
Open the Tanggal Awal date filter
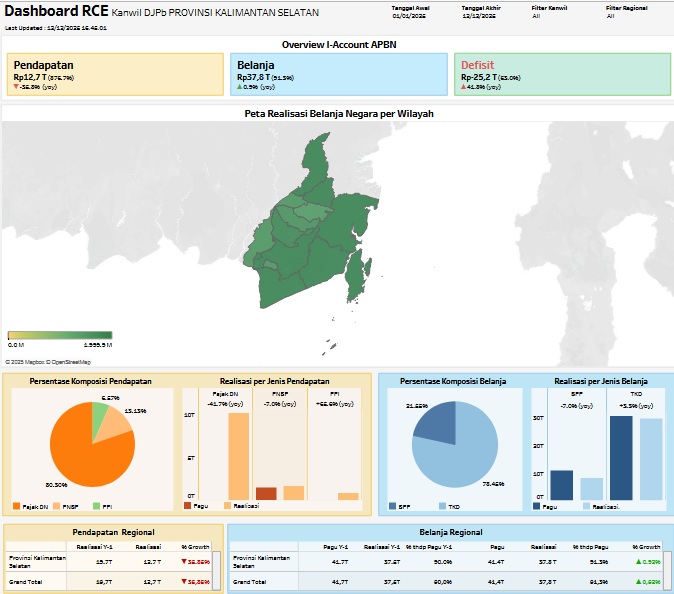410,17
